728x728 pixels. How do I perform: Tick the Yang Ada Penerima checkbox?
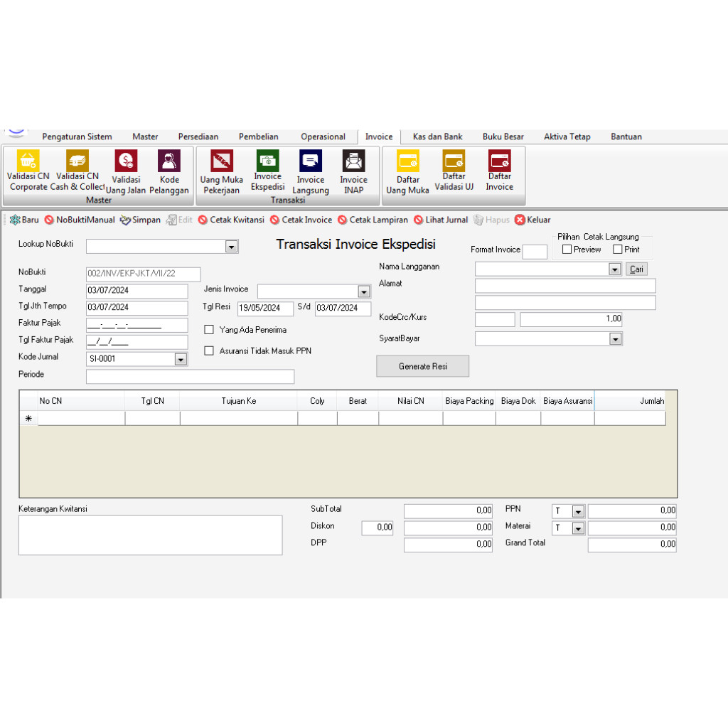209,330
